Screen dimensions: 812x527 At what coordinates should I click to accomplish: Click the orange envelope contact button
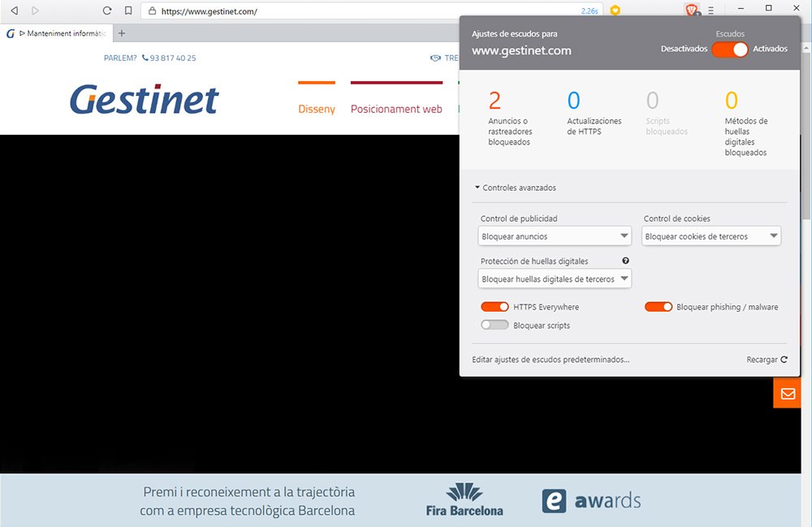(787, 393)
